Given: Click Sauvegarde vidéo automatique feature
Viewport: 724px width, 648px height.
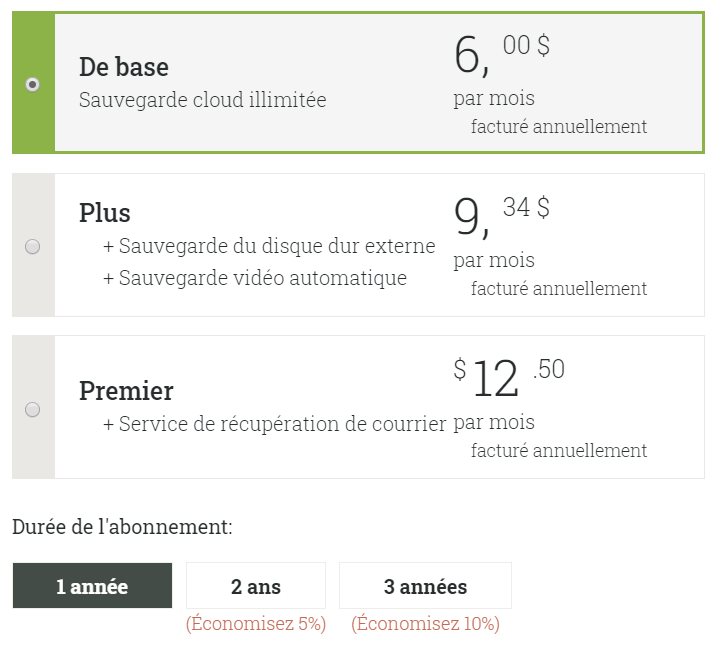Looking at the screenshot, I should pos(255,278).
